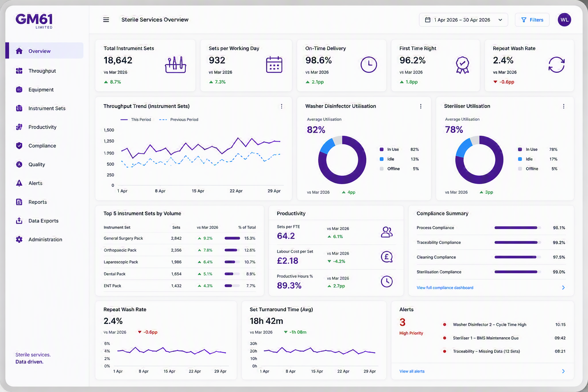The height and width of the screenshot is (392, 588).
Task: Click the GM61 Limited logo
Action: pyautogui.click(x=34, y=21)
